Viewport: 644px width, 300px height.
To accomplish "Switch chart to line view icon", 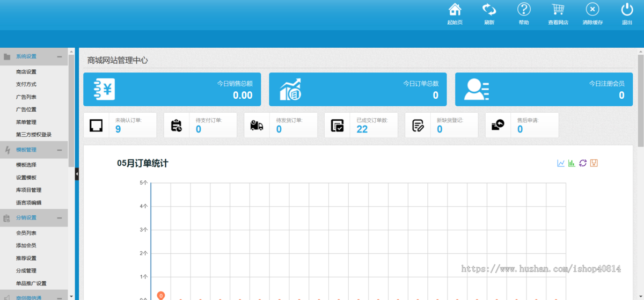I will (x=561, y=163).
